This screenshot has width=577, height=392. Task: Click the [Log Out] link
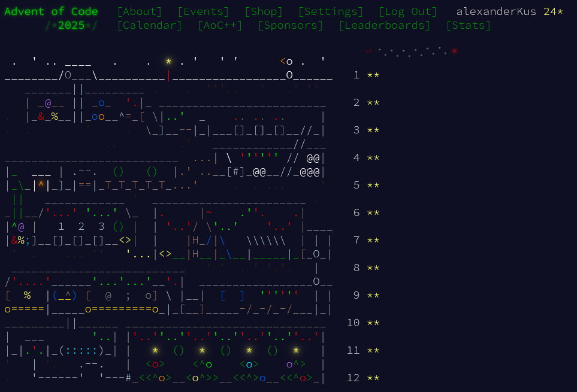coord(407,11)
